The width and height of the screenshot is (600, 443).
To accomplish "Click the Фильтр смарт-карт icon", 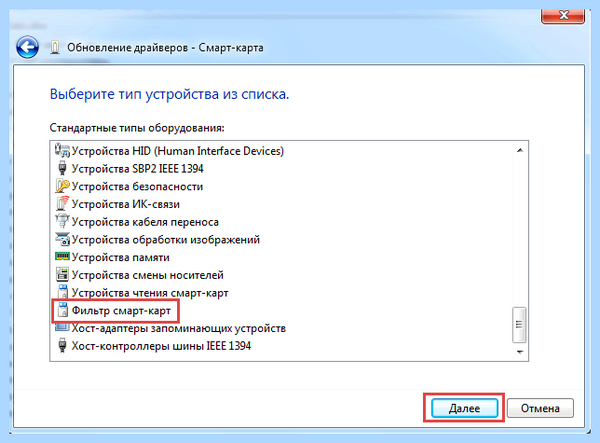I will 63,310.
